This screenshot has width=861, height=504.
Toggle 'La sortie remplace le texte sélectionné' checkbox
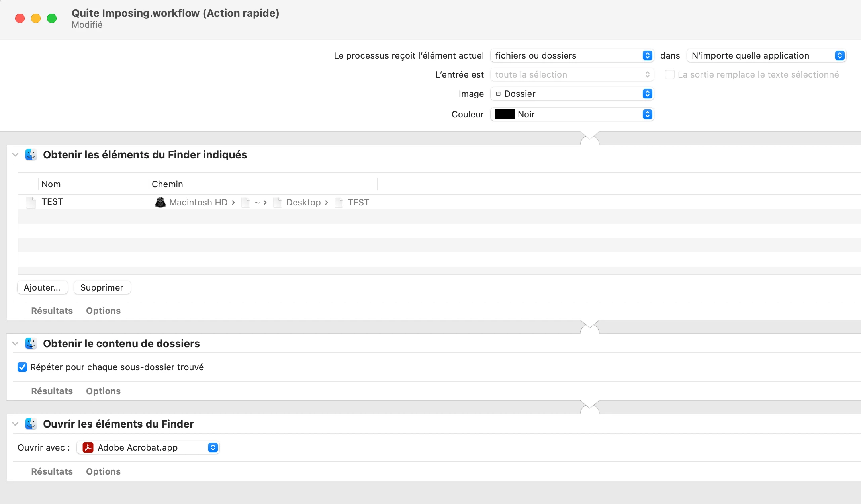point(670,74)
